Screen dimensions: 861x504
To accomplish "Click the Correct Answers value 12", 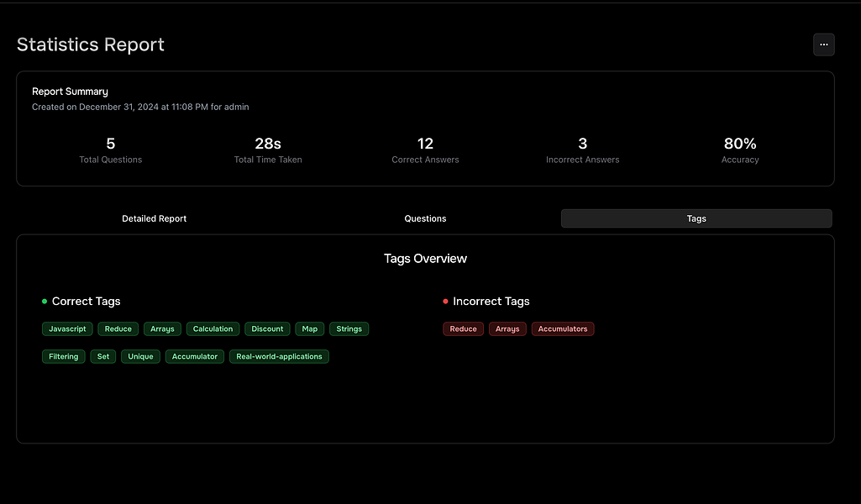I will pos(425,144).
